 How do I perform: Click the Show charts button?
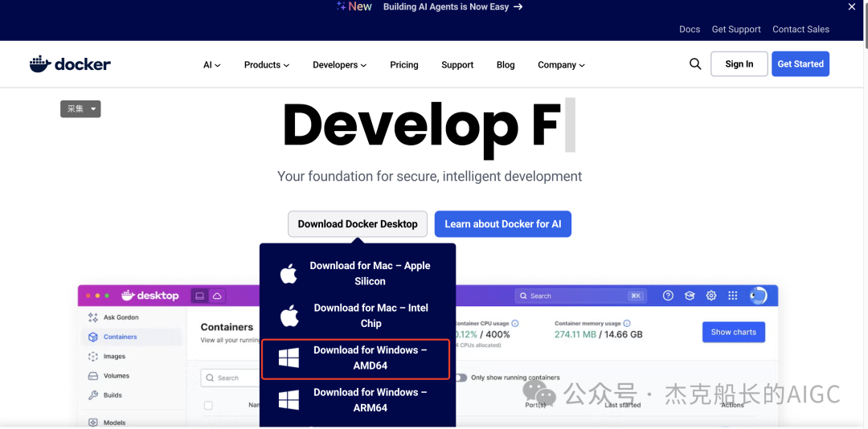click(x=734, y=332)
